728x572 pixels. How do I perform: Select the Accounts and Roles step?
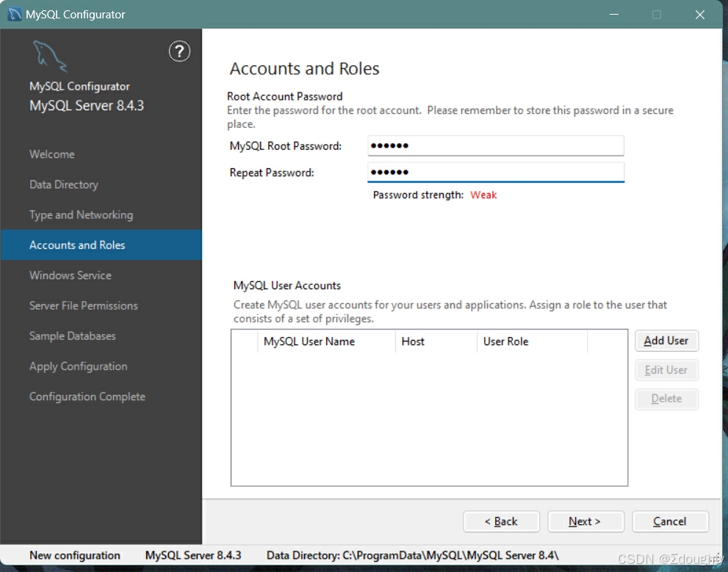(x=101, y=245)
